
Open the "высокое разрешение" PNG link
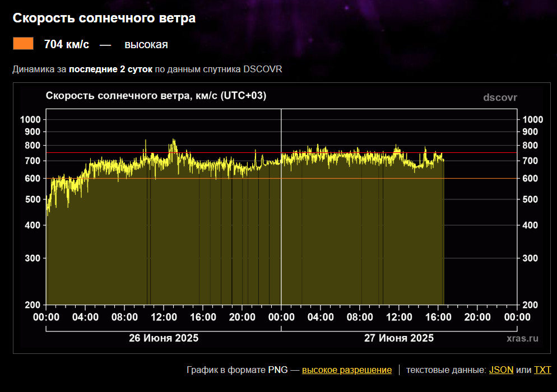coord(346,370)
